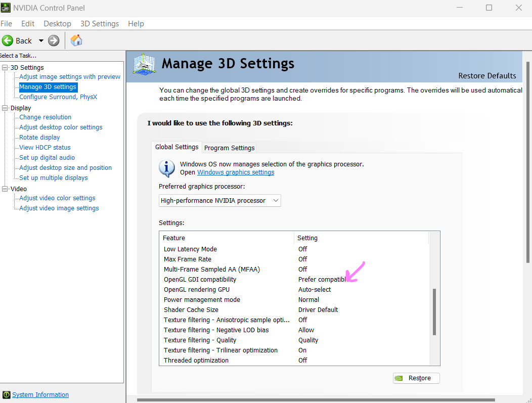Open Windows graphics settings link
Image resolution: width=532 pixels, height=403 pixels.
coord(236,172)
